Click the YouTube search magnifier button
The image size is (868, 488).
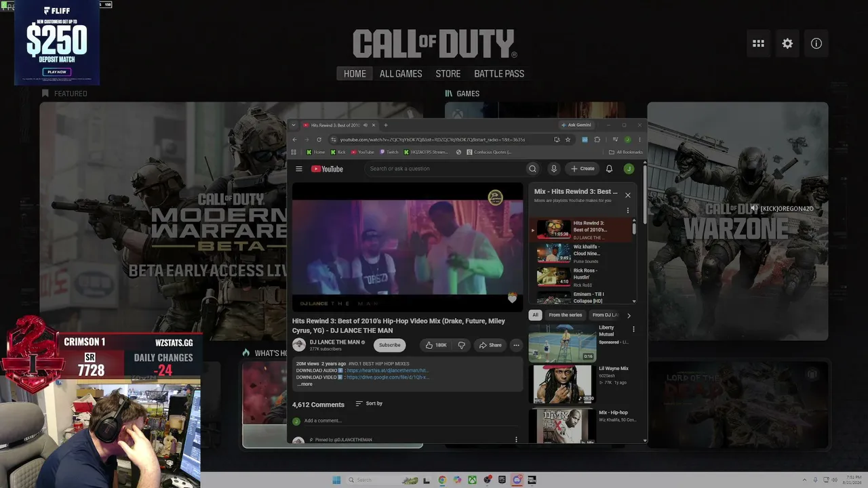(x=533, y=169)
